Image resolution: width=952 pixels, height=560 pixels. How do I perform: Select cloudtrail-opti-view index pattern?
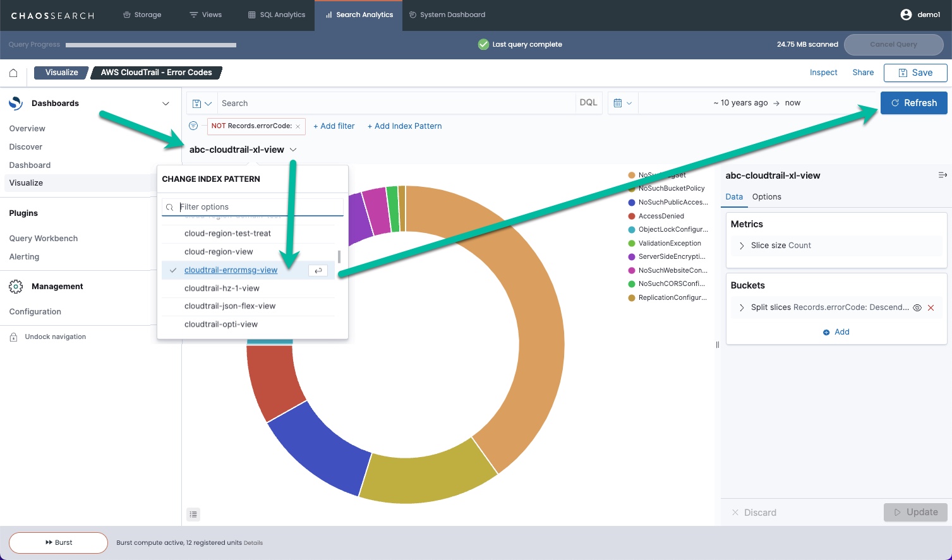(248, 325)
